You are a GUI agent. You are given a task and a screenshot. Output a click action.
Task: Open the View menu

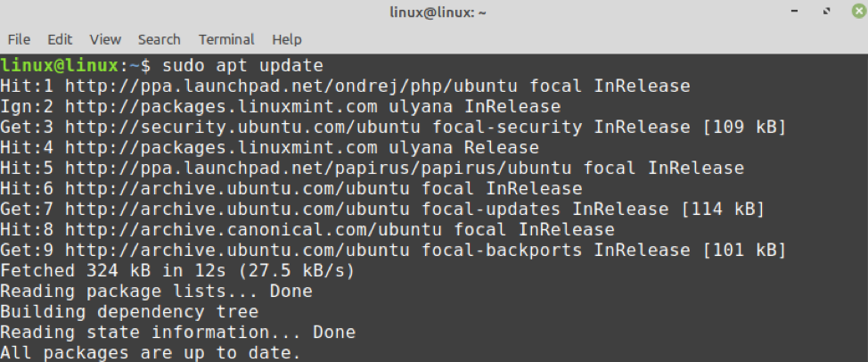(x=105, y=39)
